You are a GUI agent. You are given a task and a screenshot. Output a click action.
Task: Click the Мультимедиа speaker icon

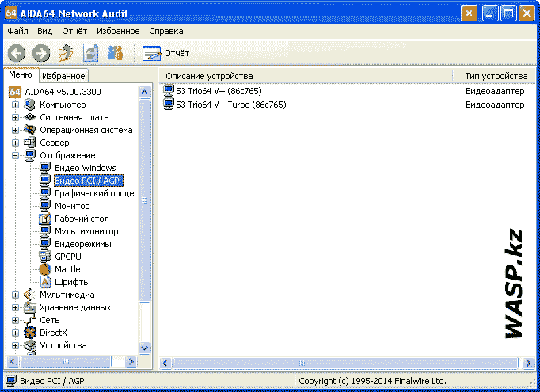pyautogui.click(x=29, y=295)
